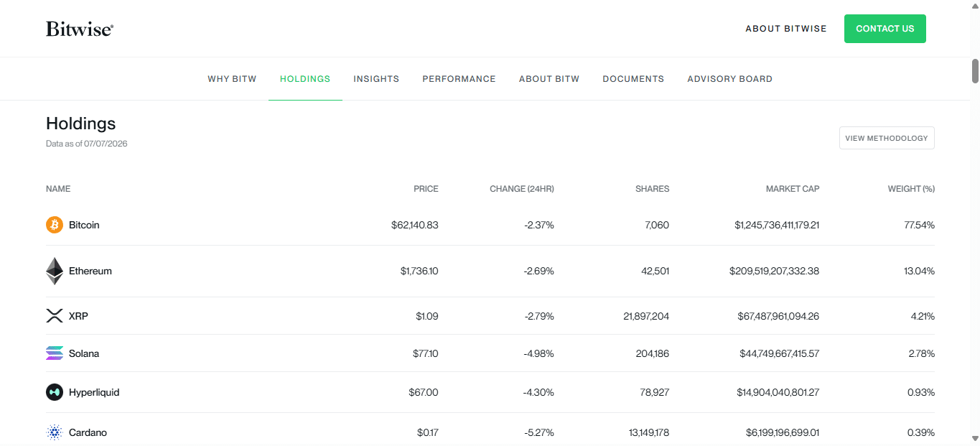The image size is (980, 446).
Task: Click the Ethereum name text
Action: click(90, 271)
